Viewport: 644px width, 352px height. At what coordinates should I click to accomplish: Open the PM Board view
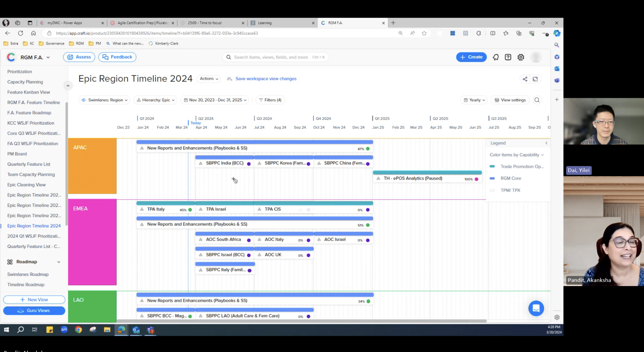click(17, 154)
